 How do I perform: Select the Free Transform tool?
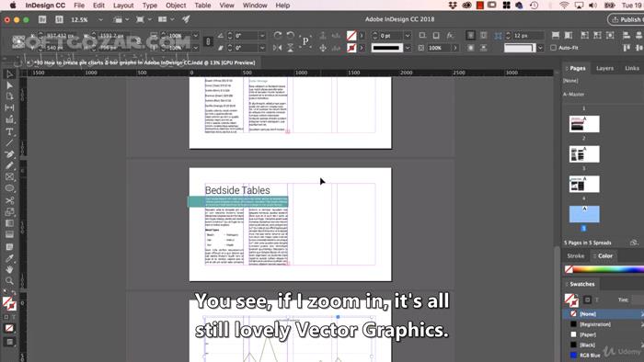(9, 212)
